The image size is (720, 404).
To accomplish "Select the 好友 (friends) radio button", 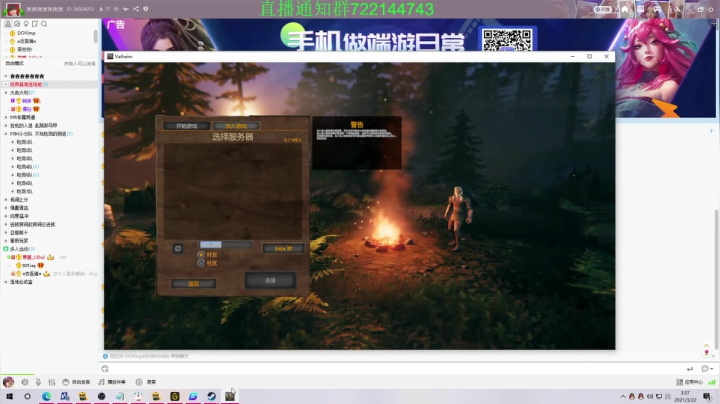I will (x=201, y=254).
